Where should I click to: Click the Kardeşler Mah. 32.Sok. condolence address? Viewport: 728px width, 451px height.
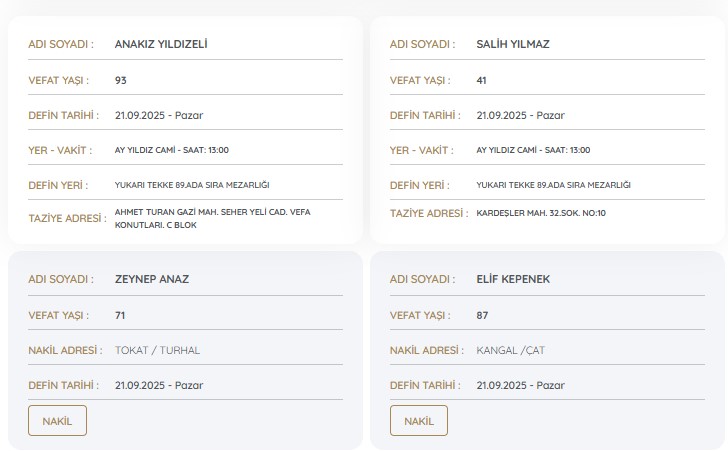click(x=541, y=213)
